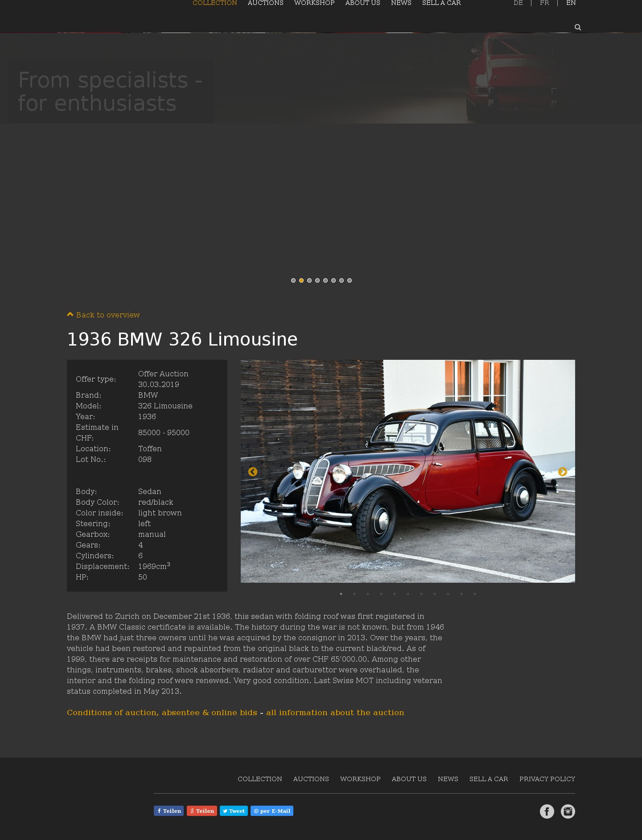The width and height of the screenshot is (642, 840).
Task: Select sixth photo gallery dot under car image
Action: coord(408,594)
